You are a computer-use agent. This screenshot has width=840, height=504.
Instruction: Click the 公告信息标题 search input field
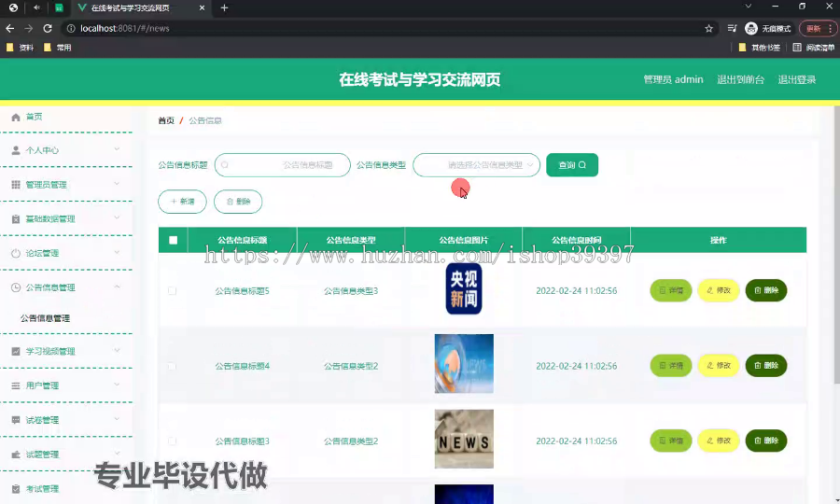(x=282, y=165)
